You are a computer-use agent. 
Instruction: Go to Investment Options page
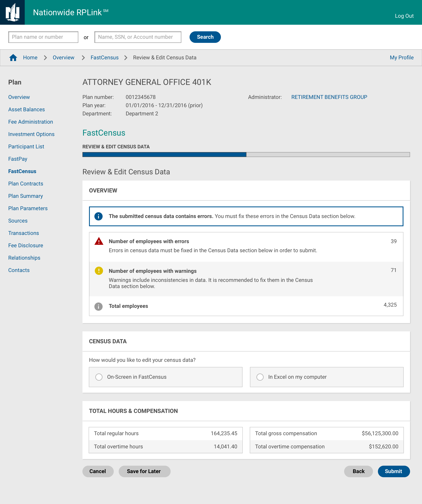[x=31, y=134]
